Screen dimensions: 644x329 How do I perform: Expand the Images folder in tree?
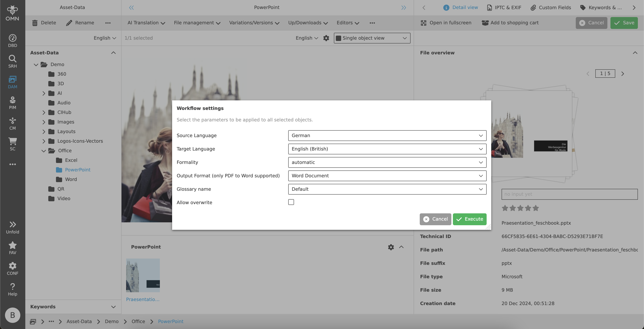44,122
